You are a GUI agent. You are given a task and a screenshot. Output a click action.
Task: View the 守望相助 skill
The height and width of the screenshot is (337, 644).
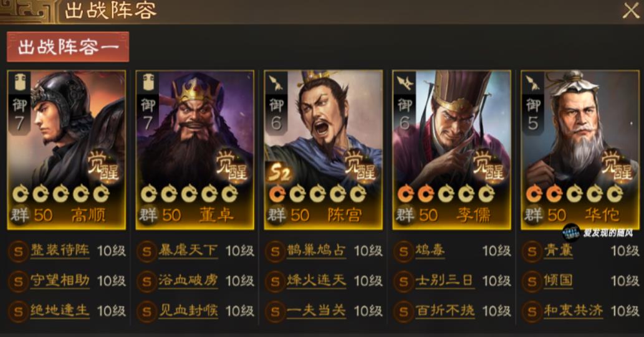point(60,281)
